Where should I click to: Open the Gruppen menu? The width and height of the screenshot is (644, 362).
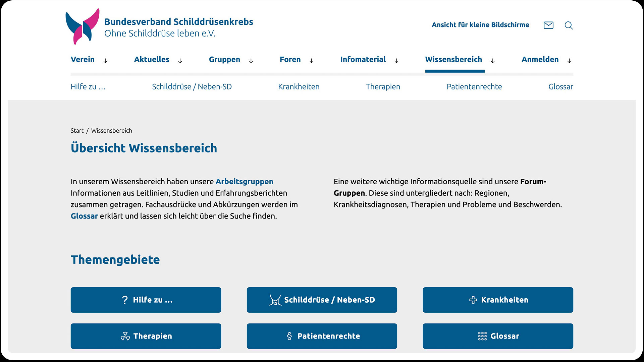224,59
